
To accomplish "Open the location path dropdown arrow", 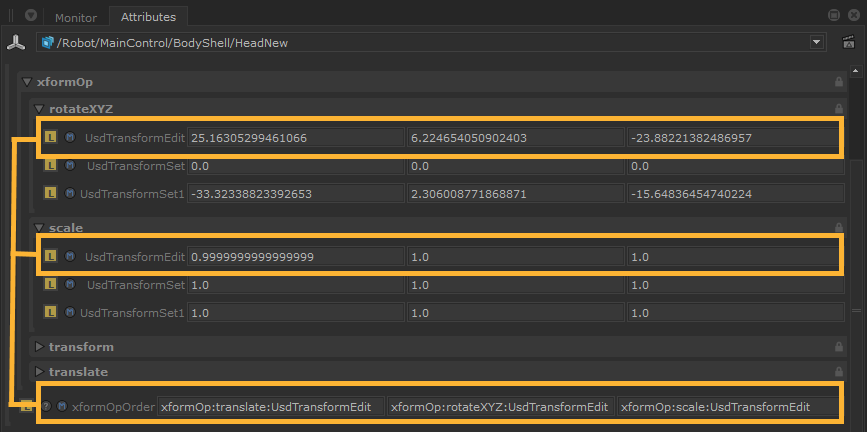I will (817, 42).
